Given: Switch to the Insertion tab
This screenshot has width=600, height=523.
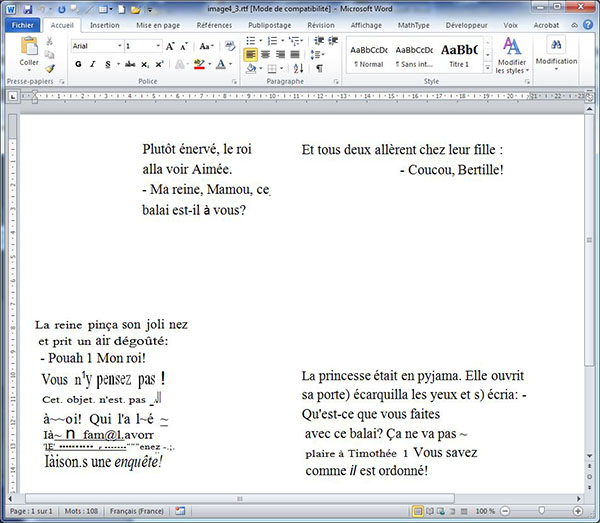Looking at the screenshot, I should 104,25.
